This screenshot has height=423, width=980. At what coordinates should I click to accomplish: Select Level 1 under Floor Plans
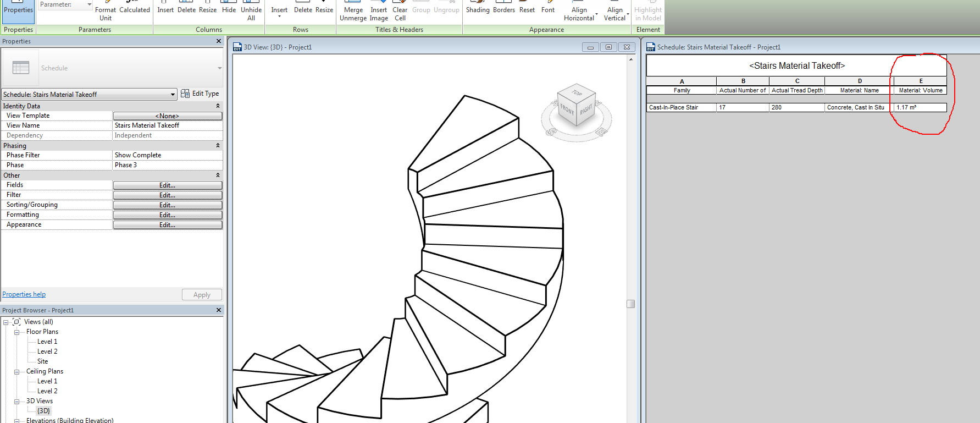(47, 342)
